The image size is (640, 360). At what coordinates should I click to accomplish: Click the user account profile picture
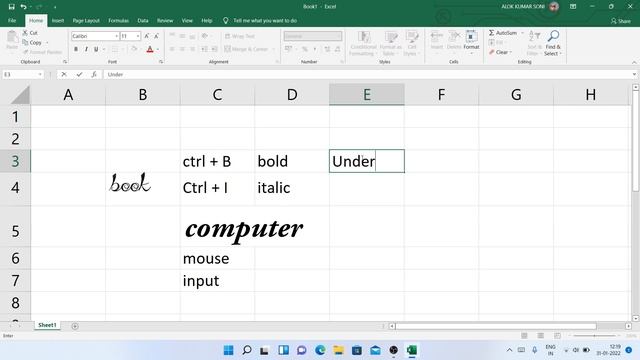click(554, 7)
